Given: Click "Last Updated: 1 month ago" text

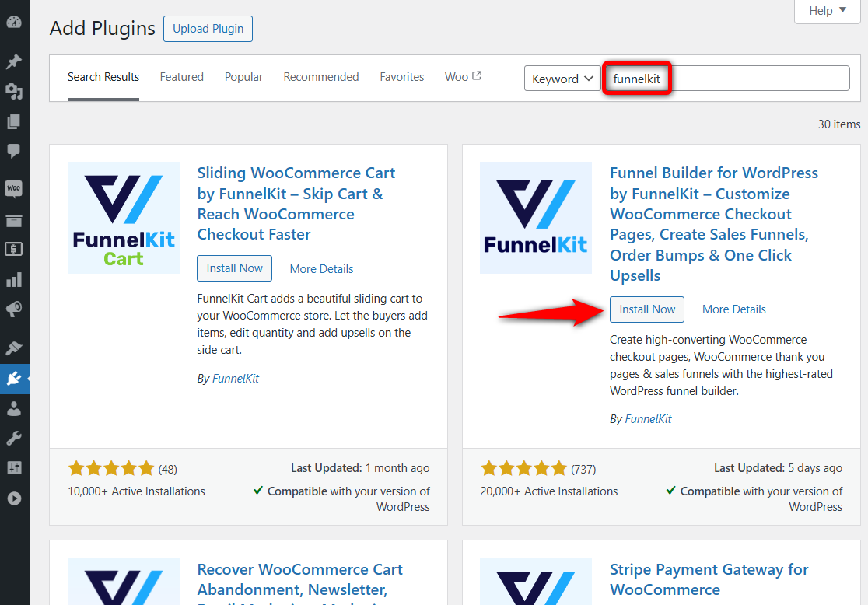Looking at the screenshot, I should (x=360, y=468).
